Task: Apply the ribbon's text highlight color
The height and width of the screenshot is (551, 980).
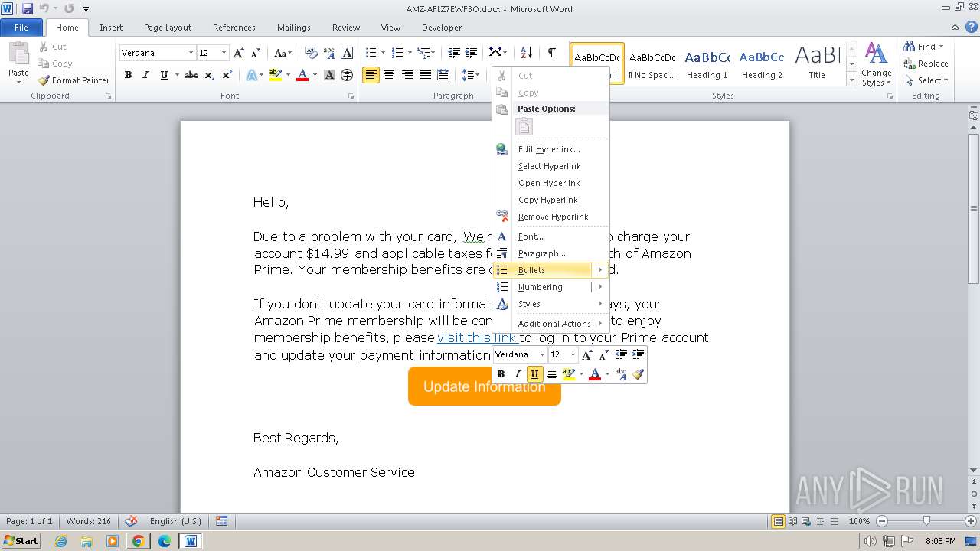Action: [x=276, y=75]
